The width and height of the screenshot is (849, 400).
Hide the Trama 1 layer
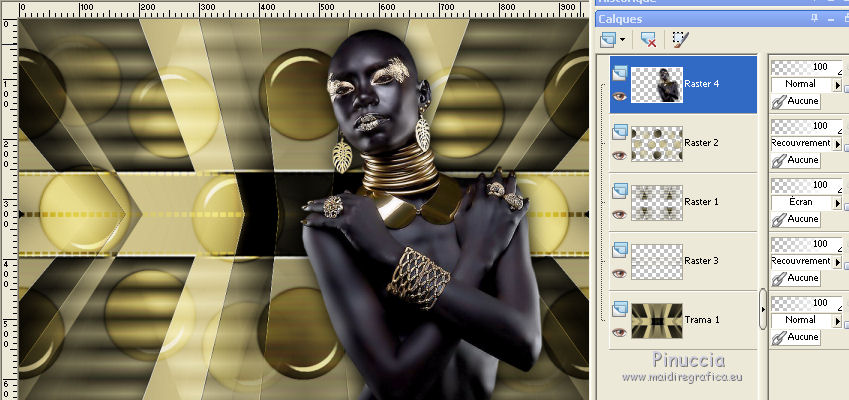[x=619, y=332]
